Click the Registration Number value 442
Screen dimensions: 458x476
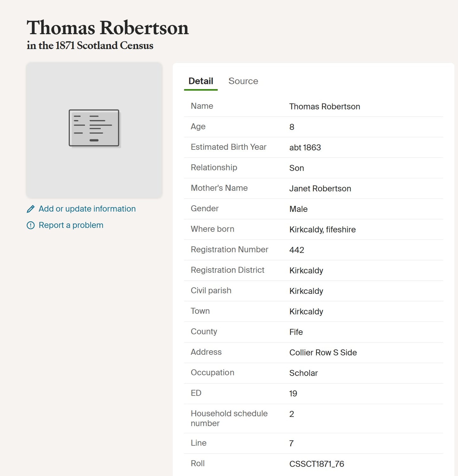pyautogui.click(x=296, y=250)
